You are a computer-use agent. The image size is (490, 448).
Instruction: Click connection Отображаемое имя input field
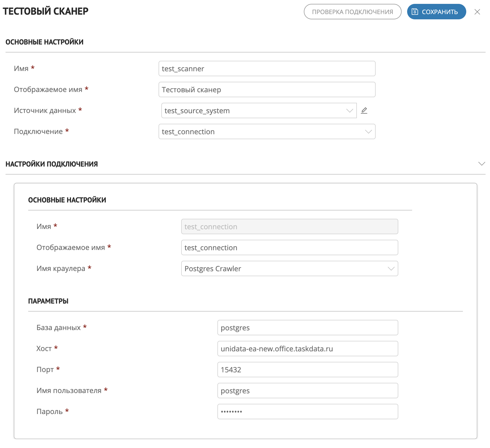click(x=289, y=247)
